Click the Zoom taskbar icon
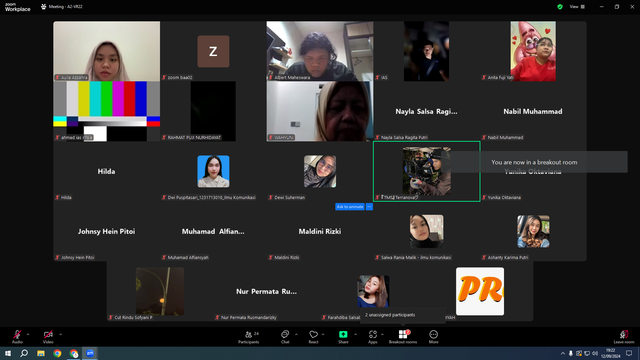Viewport: 640px width, 360px height. point(90,353)
